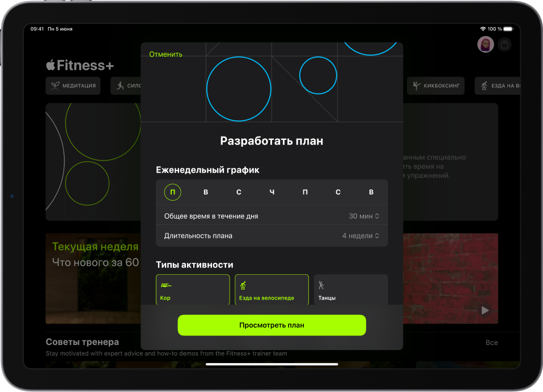Toggle the Friday П day
Image resolution: width=543 pixels, height=392 pixels.
tap(305, 192)
